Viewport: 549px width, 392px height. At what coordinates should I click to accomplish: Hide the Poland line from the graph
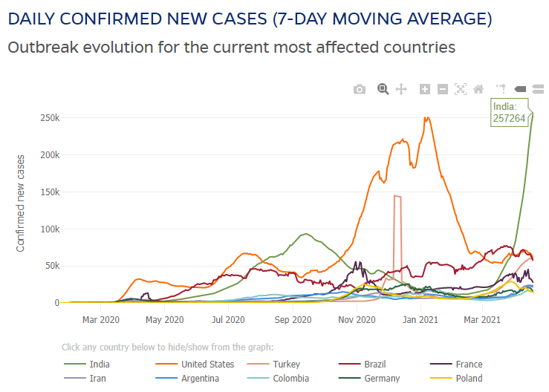(x=469, y=379)
